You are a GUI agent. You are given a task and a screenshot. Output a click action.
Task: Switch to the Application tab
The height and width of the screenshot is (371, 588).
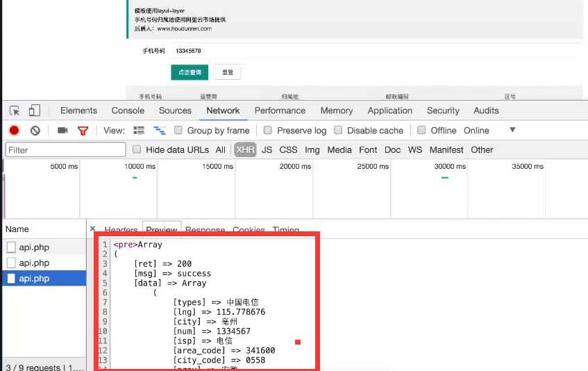coord(390,110)
